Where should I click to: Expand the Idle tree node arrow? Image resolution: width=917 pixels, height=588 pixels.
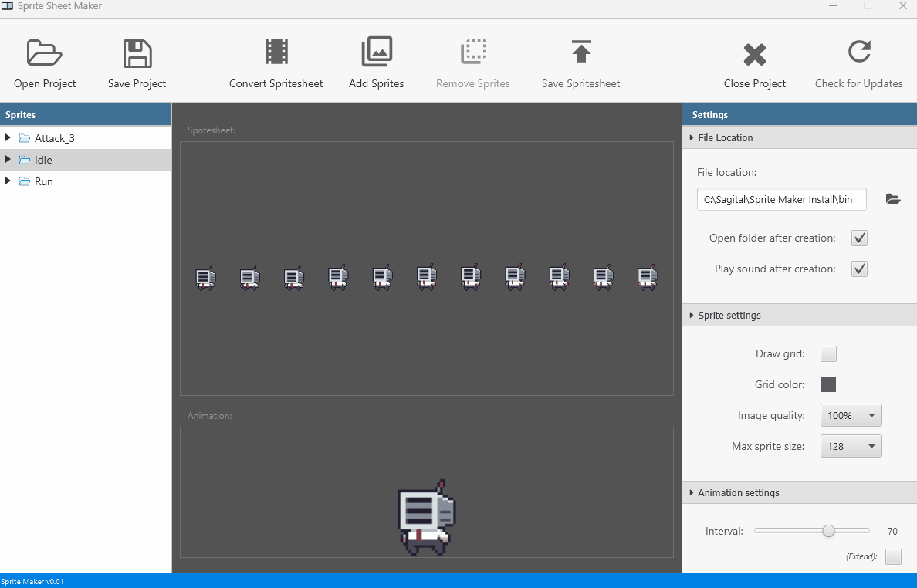8,159
